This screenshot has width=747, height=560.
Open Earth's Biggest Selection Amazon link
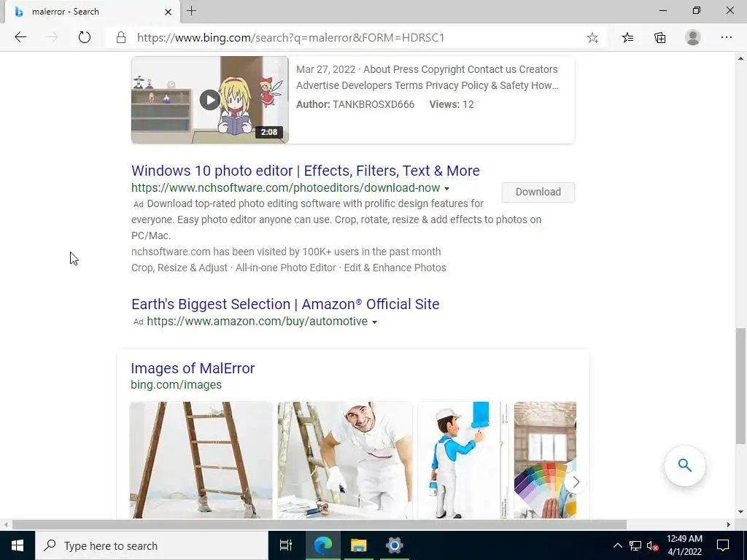[285, 304]
